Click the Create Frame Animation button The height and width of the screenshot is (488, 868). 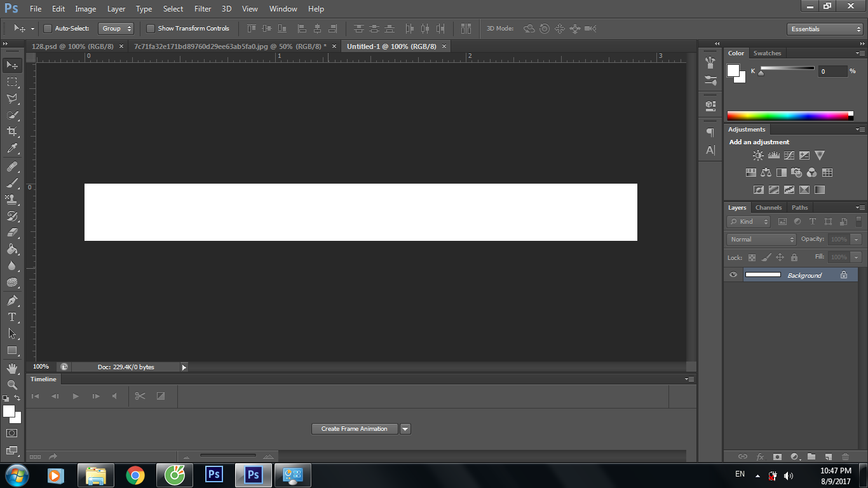click(354, 429)
